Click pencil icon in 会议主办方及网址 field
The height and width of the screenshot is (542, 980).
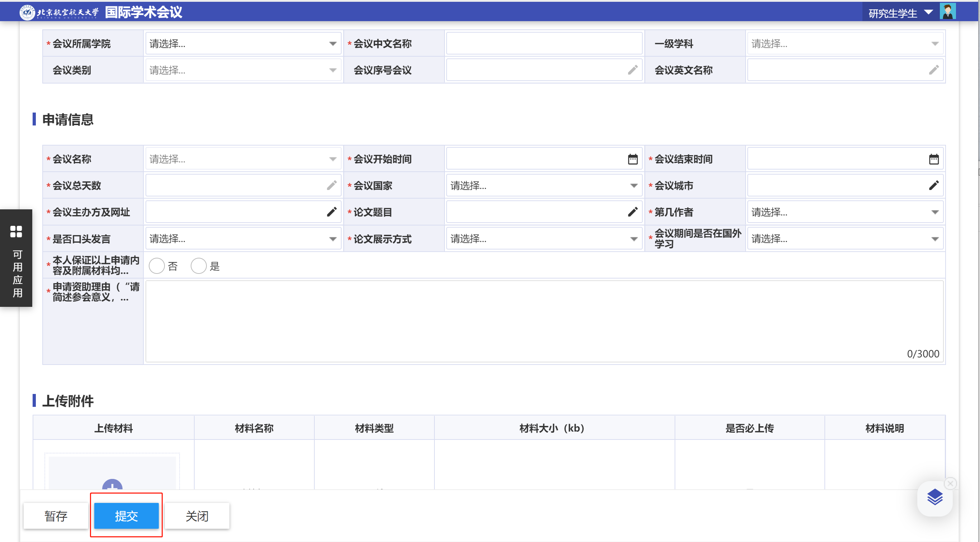[331, 212]
